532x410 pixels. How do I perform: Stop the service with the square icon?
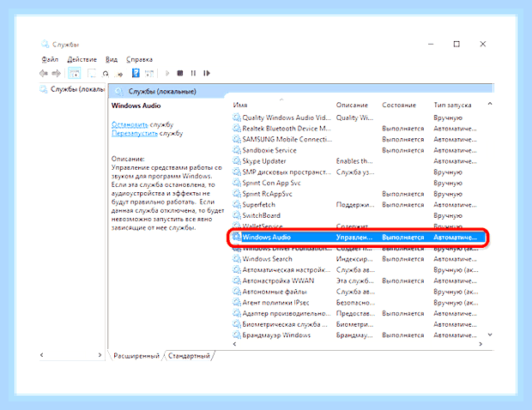[x=180, y=73]
